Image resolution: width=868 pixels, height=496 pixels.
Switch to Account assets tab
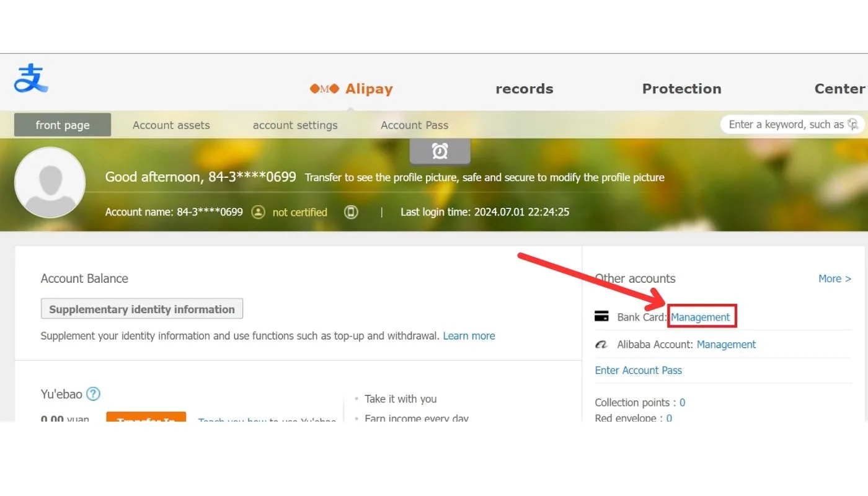click(171, 125)
